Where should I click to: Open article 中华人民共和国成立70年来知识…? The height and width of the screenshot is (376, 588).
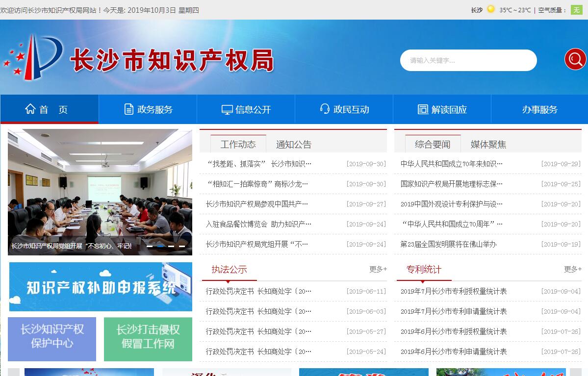(452, 164)
